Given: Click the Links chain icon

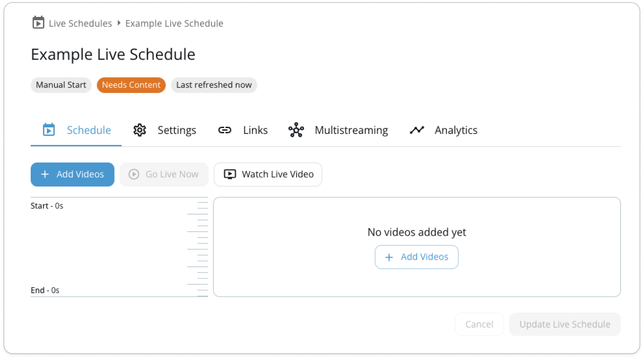Looking at the screenshot, I should coord(225,130).
